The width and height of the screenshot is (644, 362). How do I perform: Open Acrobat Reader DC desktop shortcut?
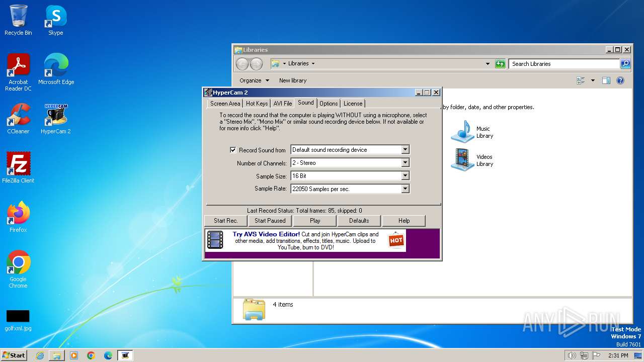[x=18, y=72]
